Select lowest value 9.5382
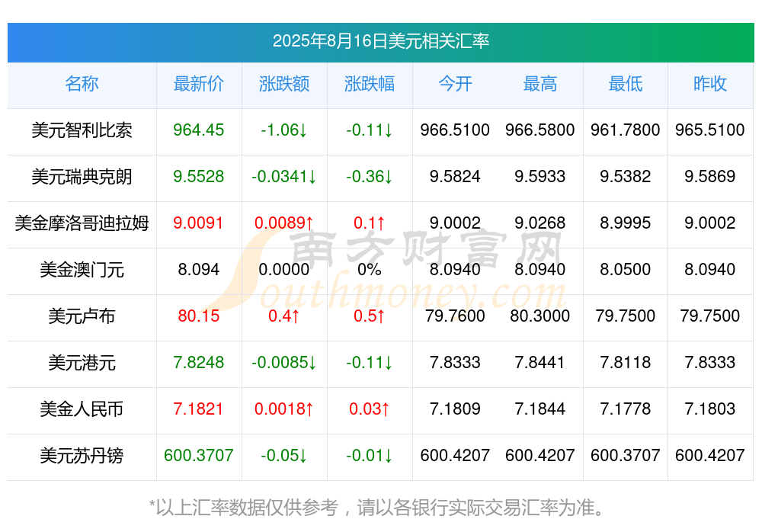 [x=626, y=176]
